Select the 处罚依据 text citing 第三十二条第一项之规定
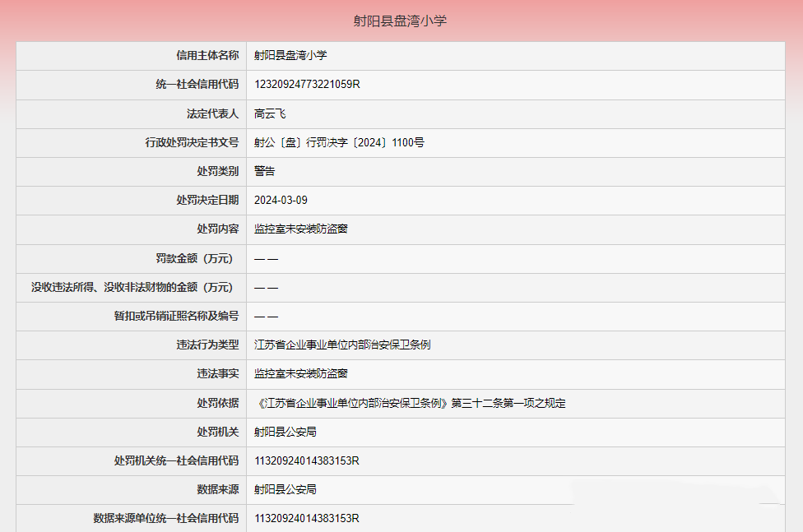Image resolution: width=803 pixels, height=532 pixels. coord(411,404)
